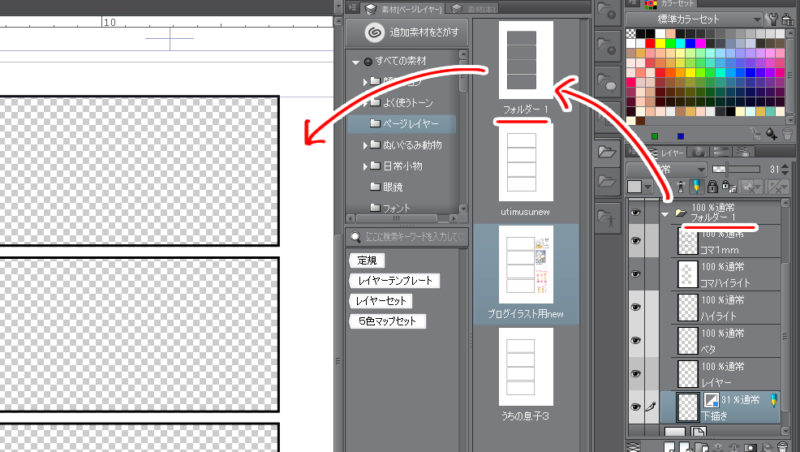Open the layer color dropdown arrow
The height and width of the screenshot is (452, 800).
[x=647, y=187]
